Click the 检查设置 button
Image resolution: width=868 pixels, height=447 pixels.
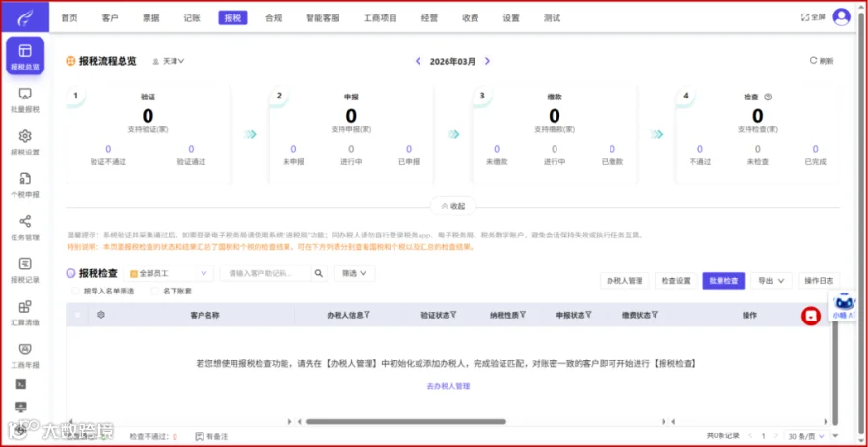coord(676,281)
